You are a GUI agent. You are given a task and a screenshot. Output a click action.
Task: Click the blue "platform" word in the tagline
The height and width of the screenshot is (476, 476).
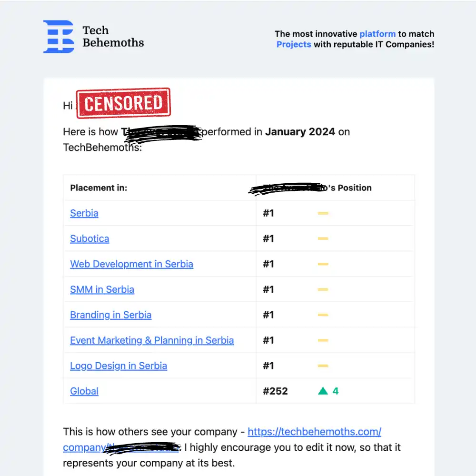point(377,34)
